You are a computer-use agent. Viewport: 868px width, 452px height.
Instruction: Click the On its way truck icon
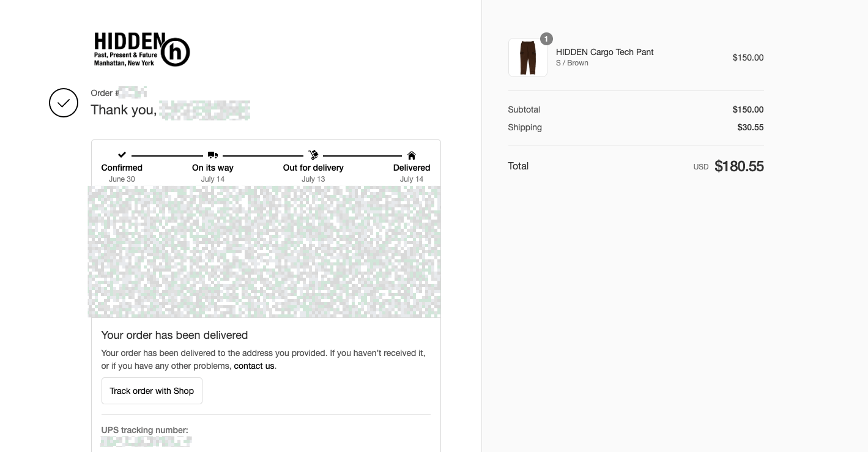click(213, 155)
